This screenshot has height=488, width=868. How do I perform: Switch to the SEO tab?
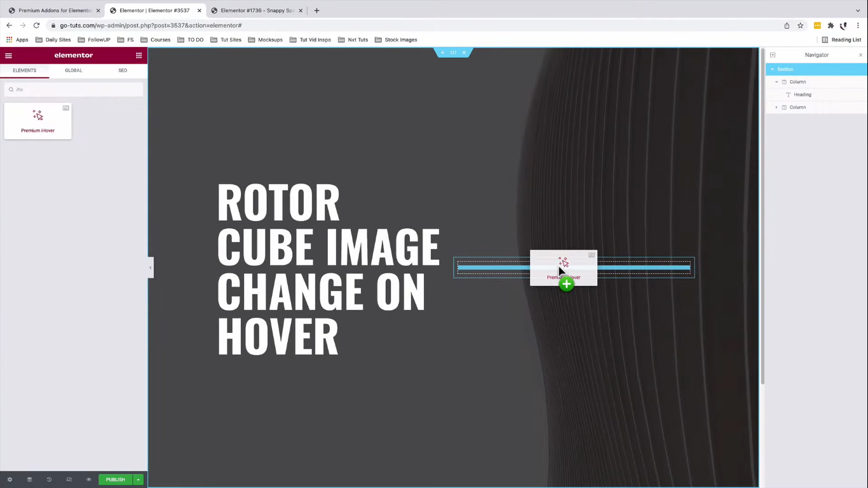[x=123, y=71]
